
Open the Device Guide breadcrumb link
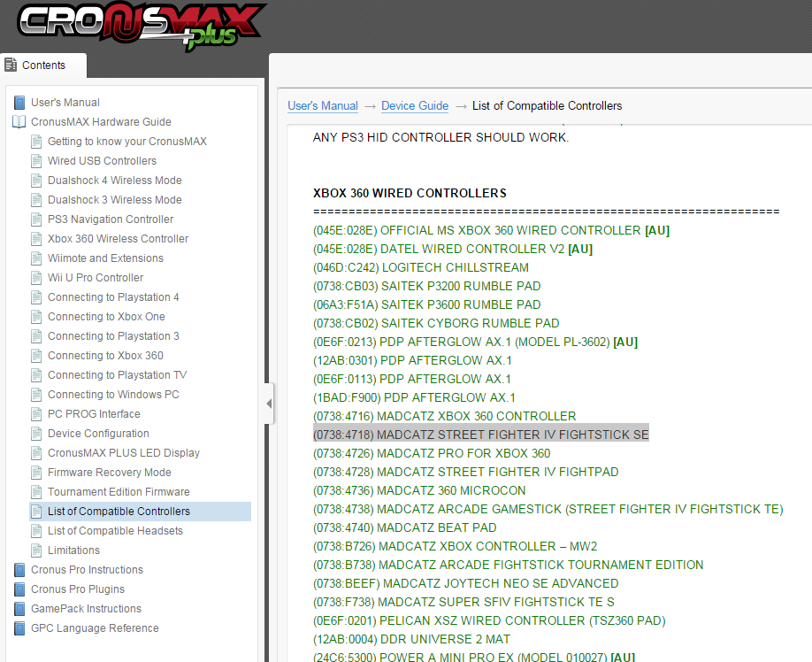(415, 105)
